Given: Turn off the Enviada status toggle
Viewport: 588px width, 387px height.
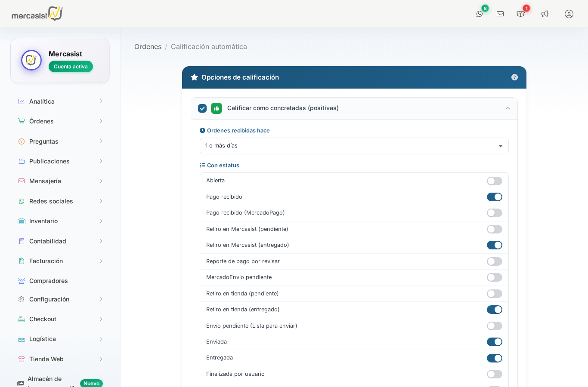Looking at the screenshot, I should pyautogui.click(x=494, y=342).
